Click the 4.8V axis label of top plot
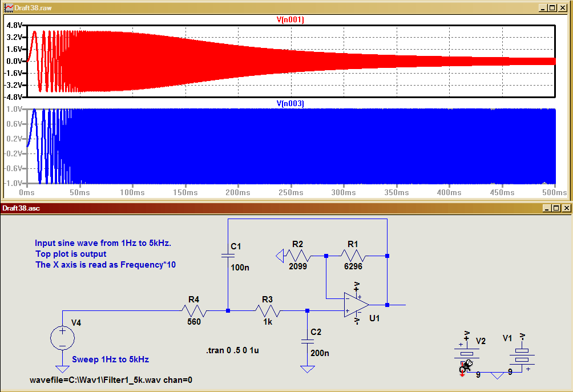This screenshot has width=573, height=392. 15,25
